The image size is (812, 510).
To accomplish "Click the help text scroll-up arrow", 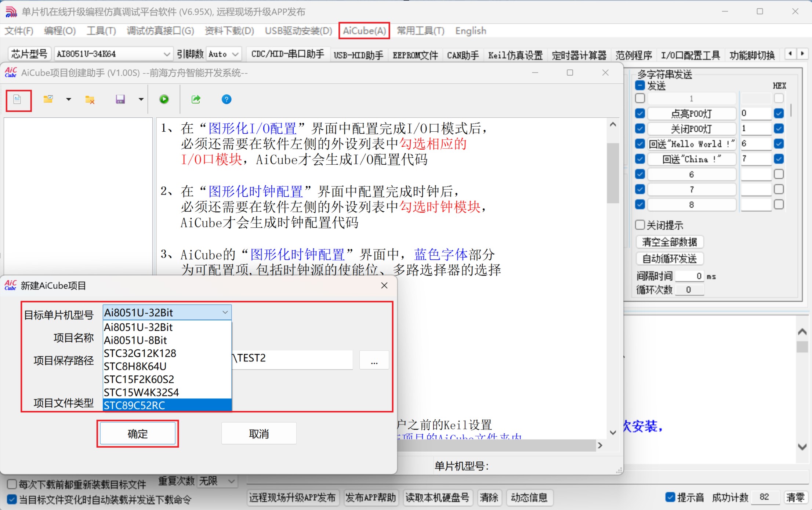I will click(x=613, y=125).
